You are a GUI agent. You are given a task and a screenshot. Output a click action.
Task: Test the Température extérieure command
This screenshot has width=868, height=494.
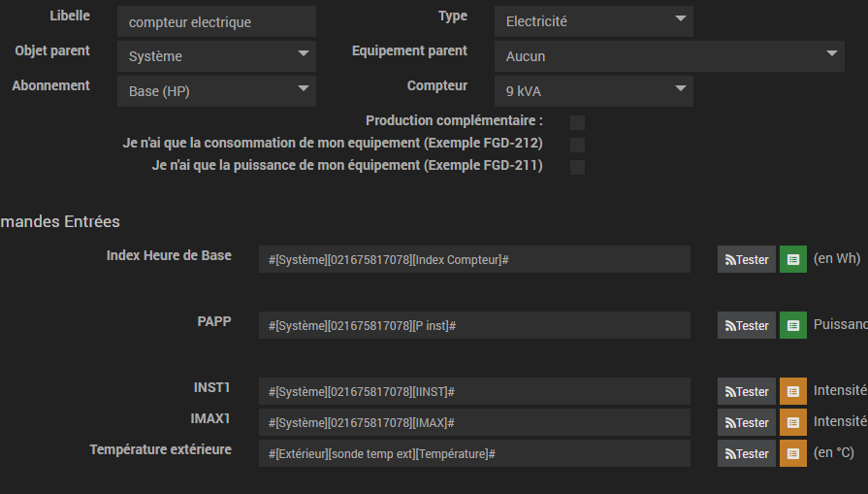[x=747, y=453]
